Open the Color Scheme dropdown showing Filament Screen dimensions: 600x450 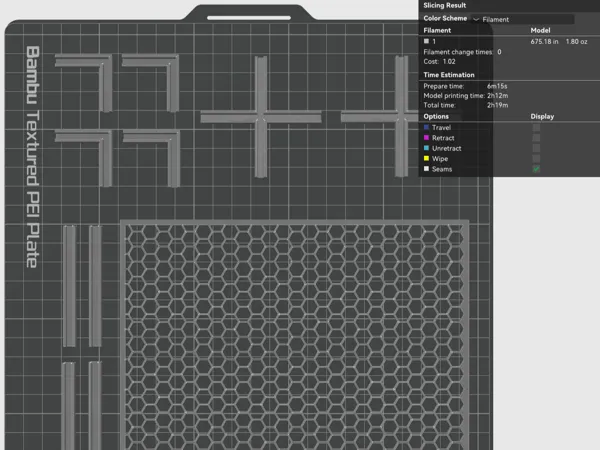coord(522,19)
